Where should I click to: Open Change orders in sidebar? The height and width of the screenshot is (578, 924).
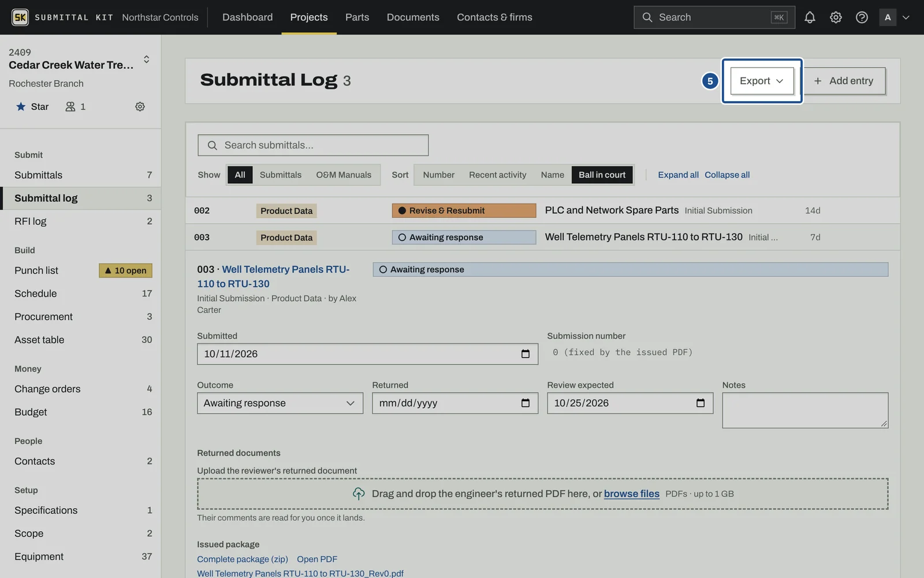(x=81, y=389)
